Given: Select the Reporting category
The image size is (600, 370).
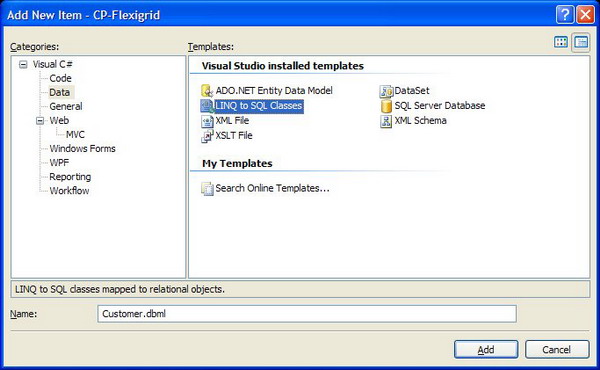Looking at the screenshot, I should (x=70, y=177).
